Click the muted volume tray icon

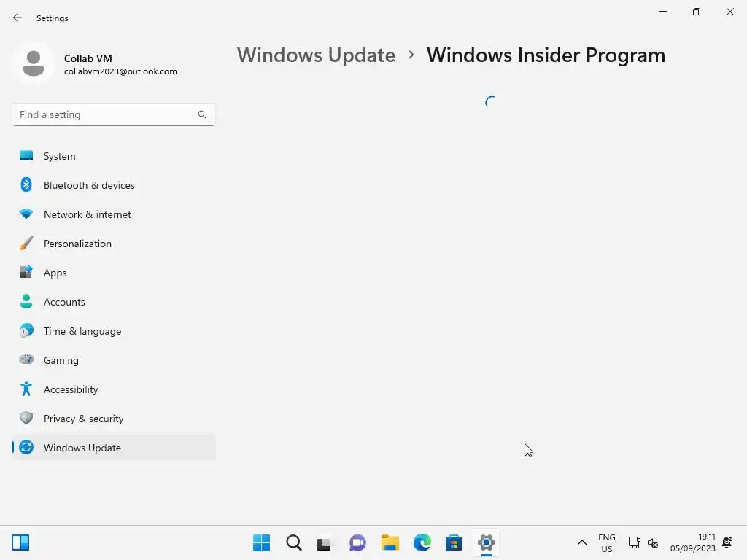653,542
